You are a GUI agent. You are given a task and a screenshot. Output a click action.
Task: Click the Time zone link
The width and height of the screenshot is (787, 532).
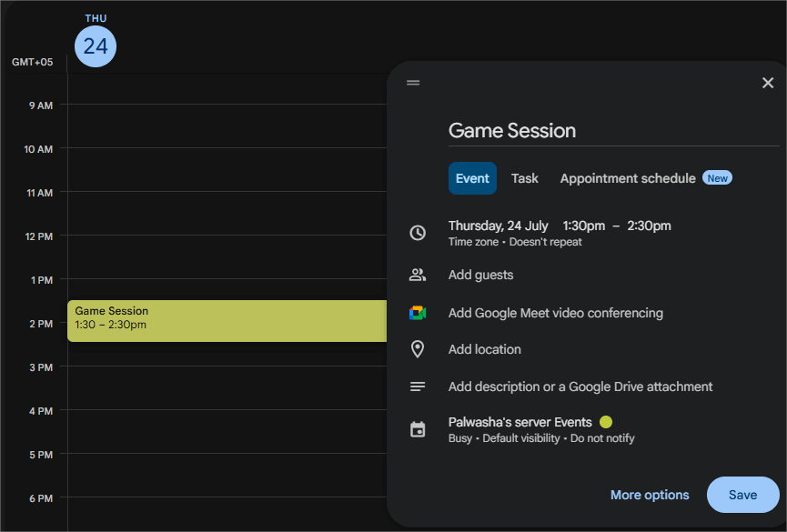point(473,242)
